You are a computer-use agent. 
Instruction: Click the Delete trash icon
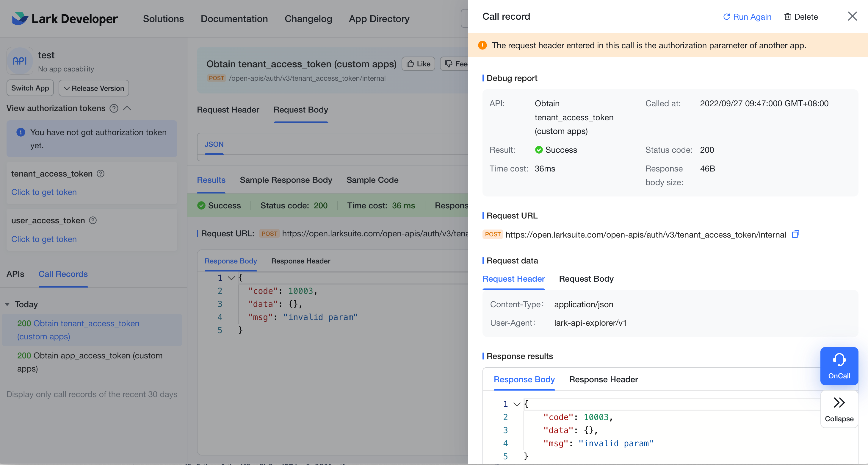787,17
